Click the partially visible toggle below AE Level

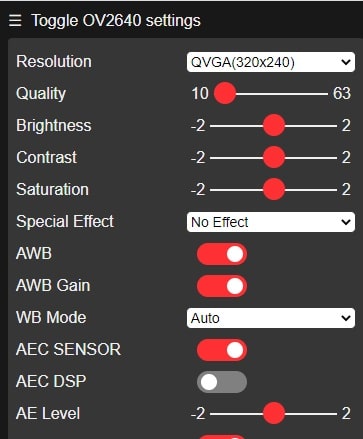(222, 436)
